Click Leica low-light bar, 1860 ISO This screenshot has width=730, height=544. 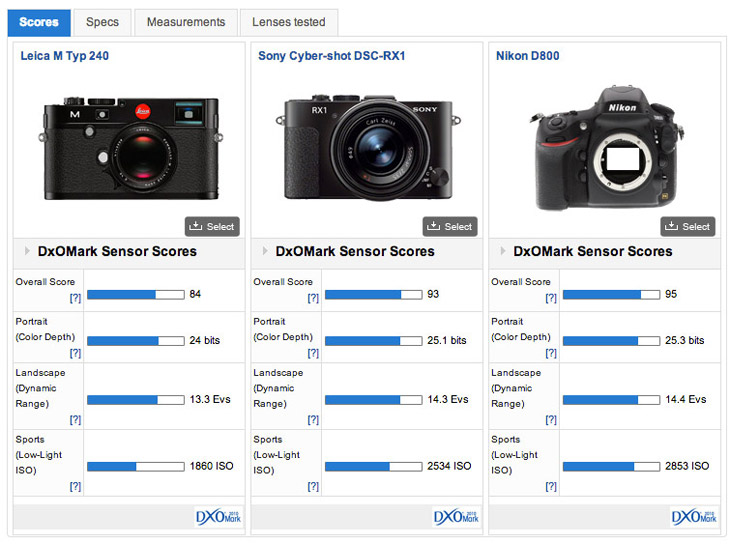coord(136,467)
